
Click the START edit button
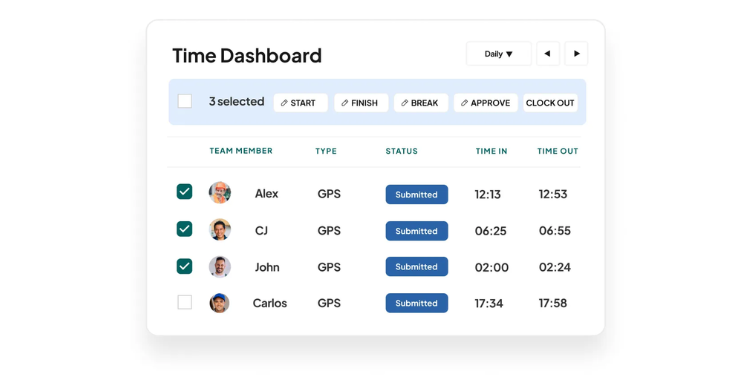click(x=300, y=103)
